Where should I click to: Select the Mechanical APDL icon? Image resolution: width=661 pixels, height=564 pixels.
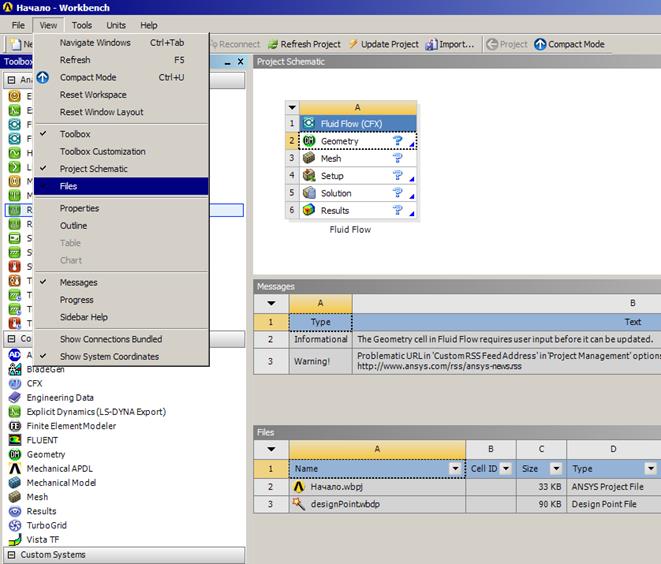(15, 468)
